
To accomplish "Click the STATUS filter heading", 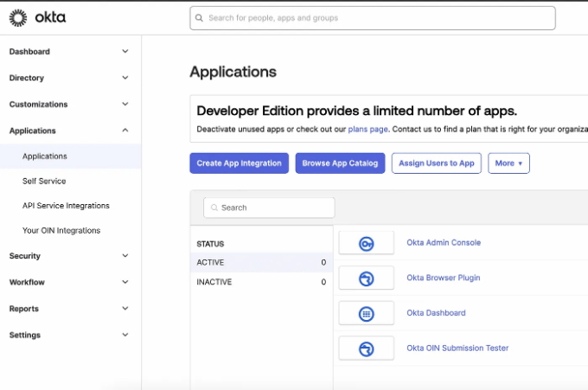I will pyautogui.click(x=210, y=244).
